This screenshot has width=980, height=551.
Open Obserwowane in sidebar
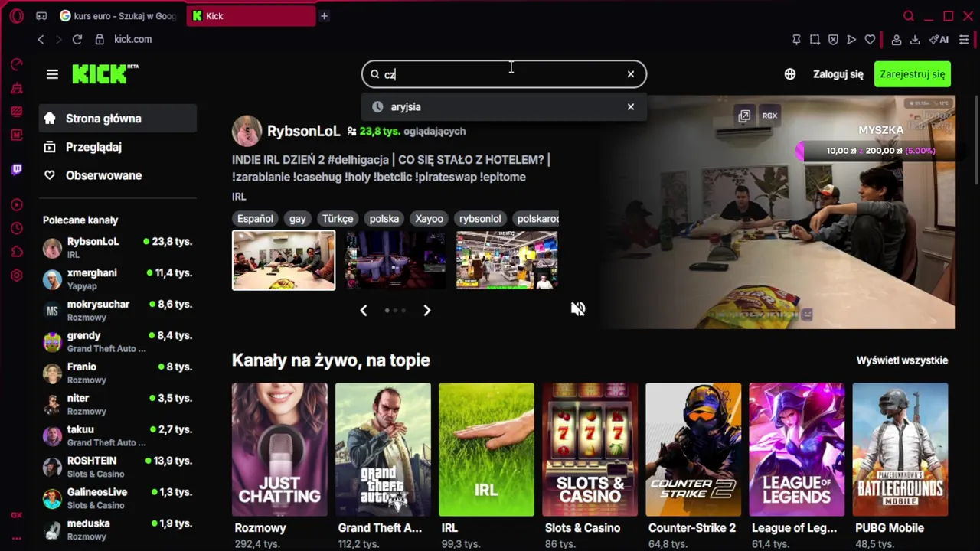click(117, 175)
